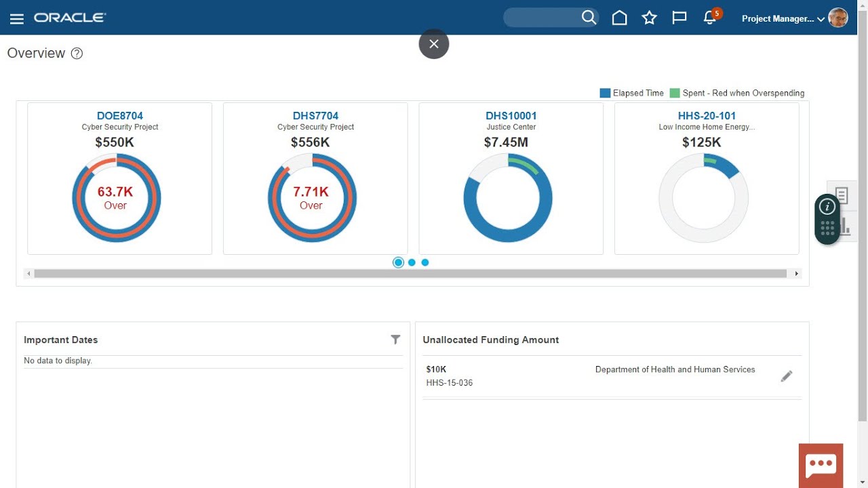Click the 7.71K Over value
The width and height of the screenshot is (868, 488).
(x=311, y=198)
